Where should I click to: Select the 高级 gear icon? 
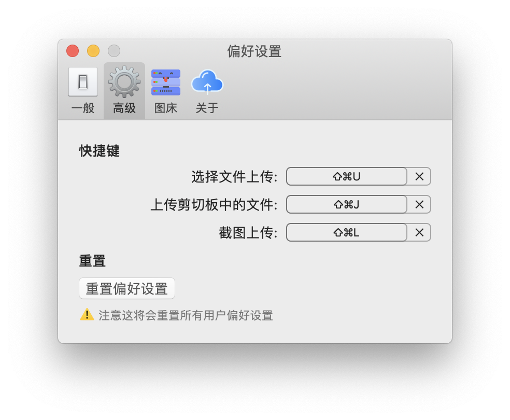point(124,81)
